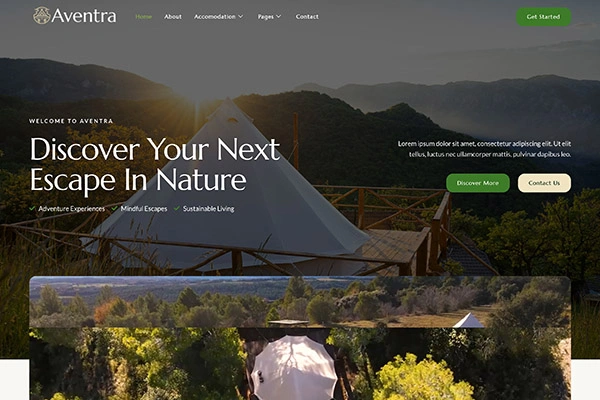The image size is (600, 400).
Task: Click the checkmark beside Adventure Experiences
Action: point(33,208)
